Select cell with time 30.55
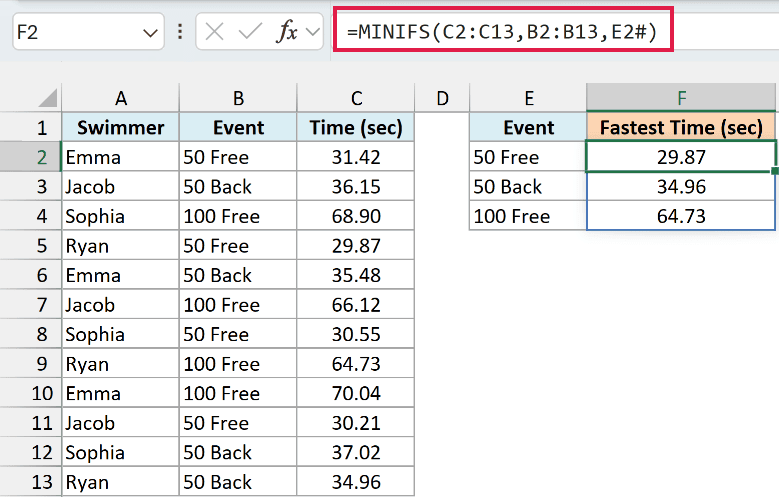 click(x=356, y=334)
